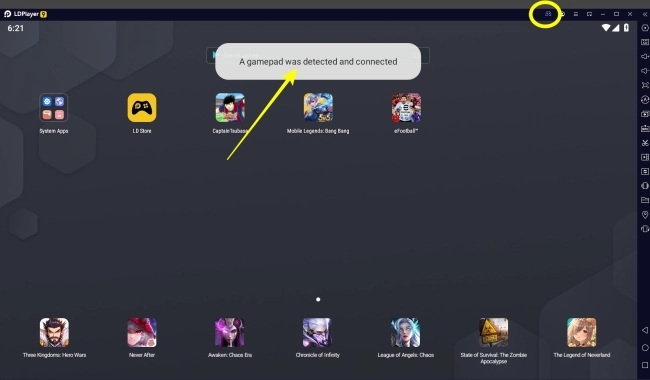This screenshot has height=380, width=650.
Task: Open the System Apps folder
Action: 53,108
